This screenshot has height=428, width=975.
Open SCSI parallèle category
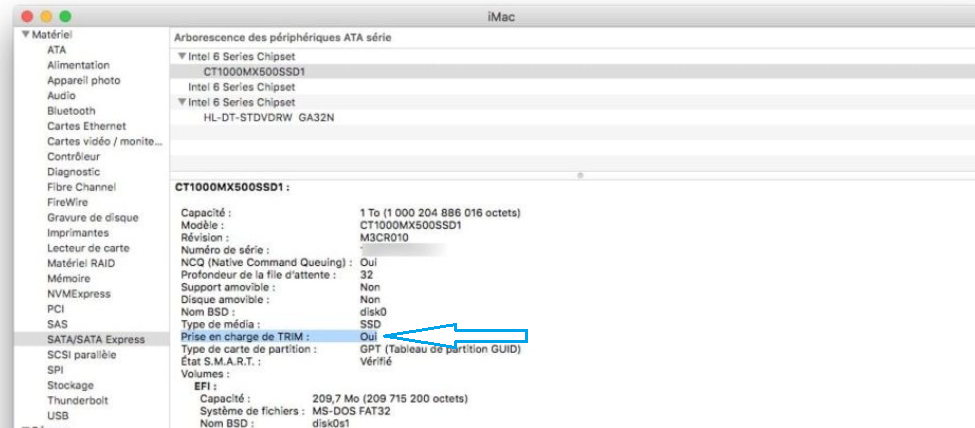[x=81, y=355]
